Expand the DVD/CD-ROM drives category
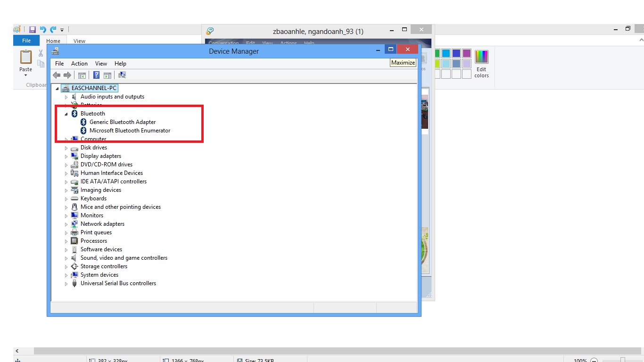The image size is (644, 362). (66, 165)
